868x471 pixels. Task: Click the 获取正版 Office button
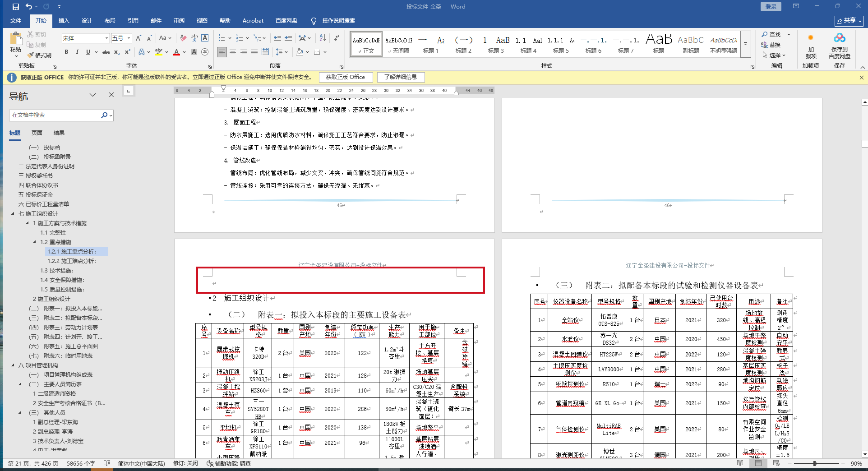coord(346,77)
